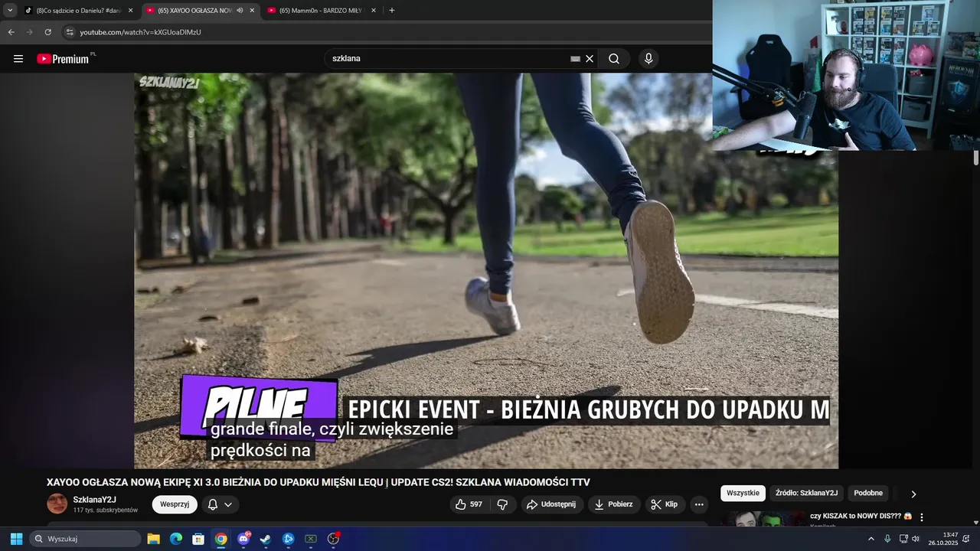The width and height of the screenshot is (980, 551).
Task: Click the page's vertical scrollbar thumb
Action: coord(976,158)
